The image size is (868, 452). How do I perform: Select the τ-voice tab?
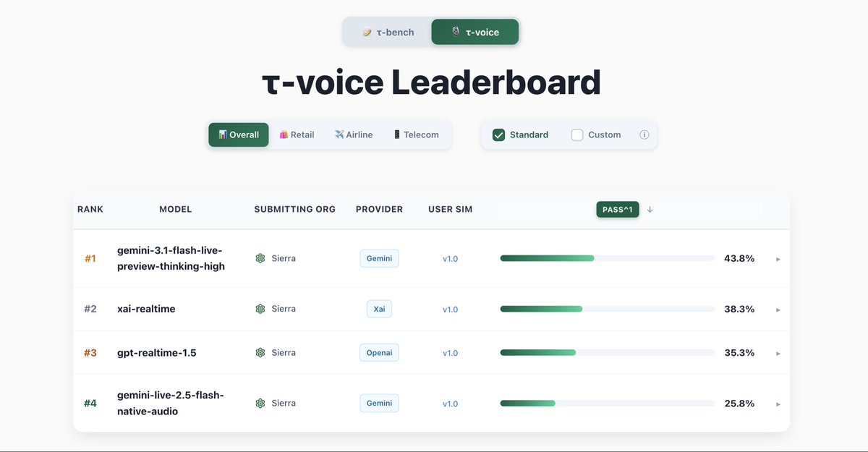coord(475,33)
